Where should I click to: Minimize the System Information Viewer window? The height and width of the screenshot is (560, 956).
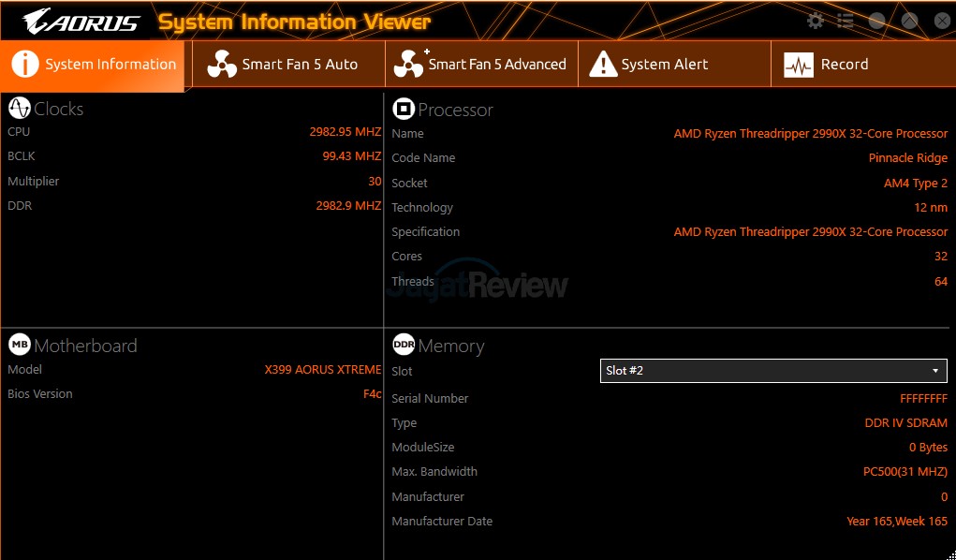[877, 21]
